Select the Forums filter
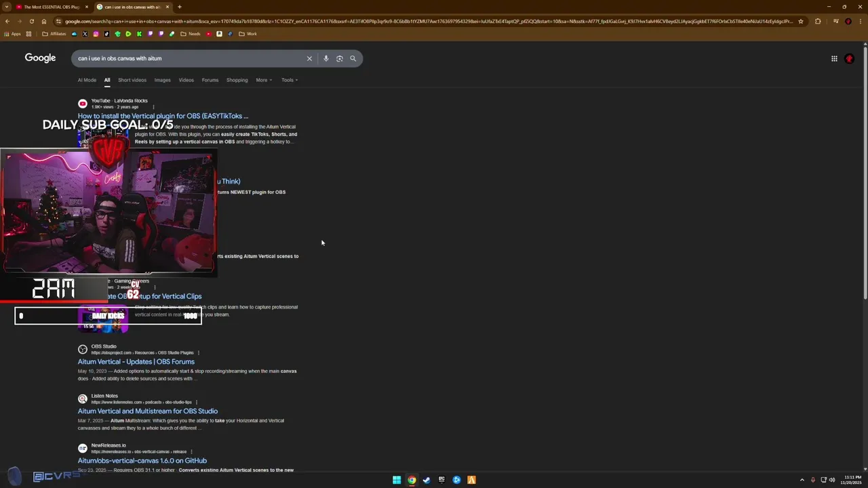Image resolution: width=868 pixels, height=488 pixels. [x=210, y=80]
